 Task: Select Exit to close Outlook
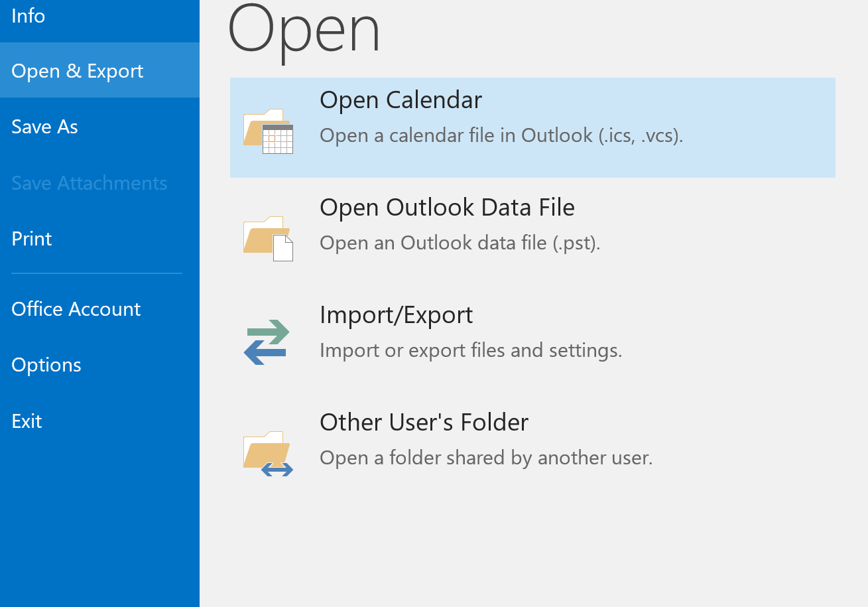click(27, 421)
